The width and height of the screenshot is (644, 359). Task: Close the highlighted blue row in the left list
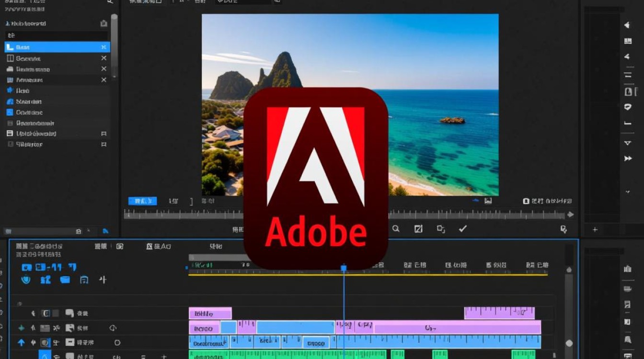pos(103,47)
